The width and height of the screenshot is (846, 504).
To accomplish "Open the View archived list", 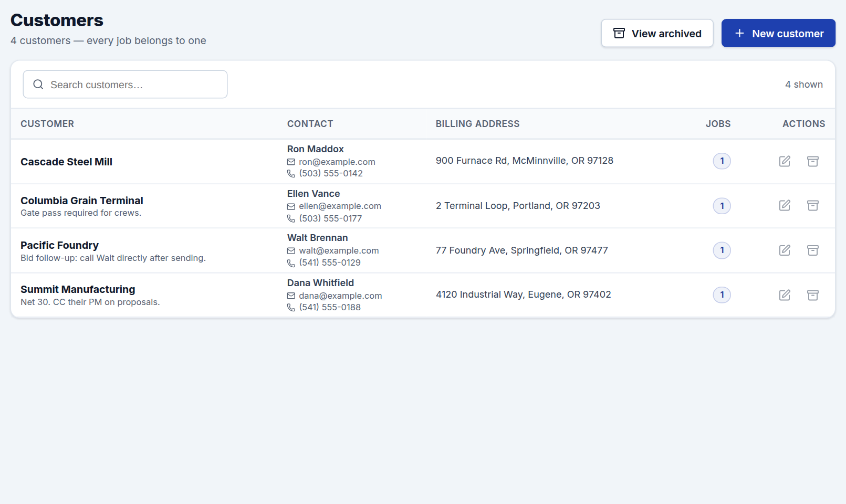I will point(657,33).
